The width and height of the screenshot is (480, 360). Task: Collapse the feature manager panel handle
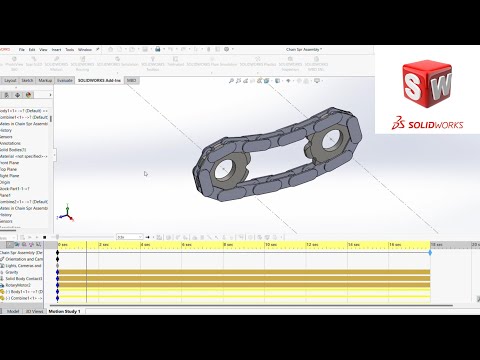[x=54, y=155]
